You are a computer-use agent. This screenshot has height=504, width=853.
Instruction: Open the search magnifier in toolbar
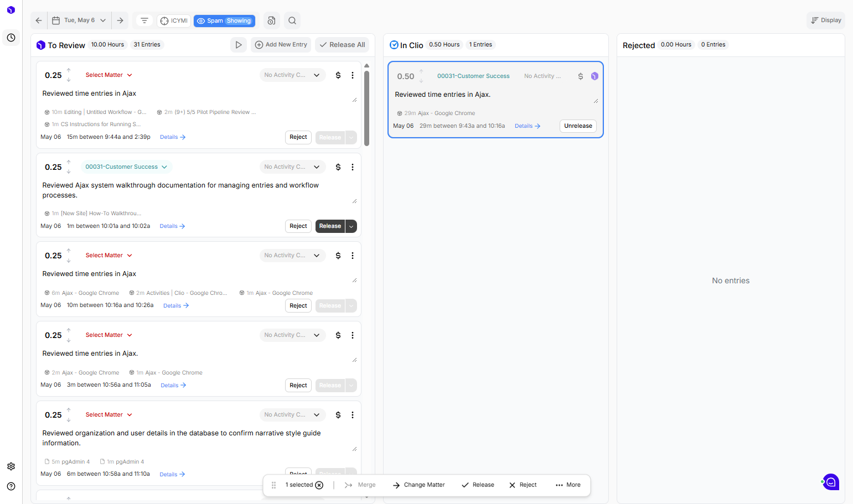[x=292, y=20]
